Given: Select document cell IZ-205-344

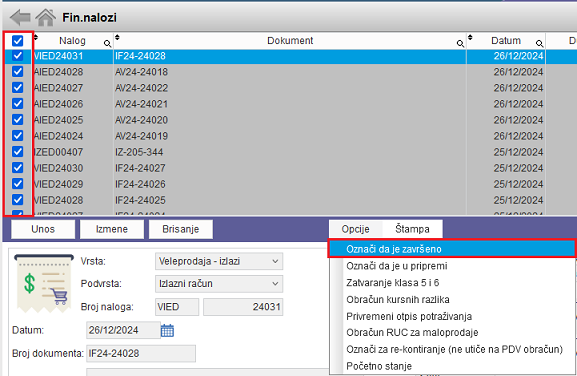Looking at the screenshot, I should click(x=290, y=152).
